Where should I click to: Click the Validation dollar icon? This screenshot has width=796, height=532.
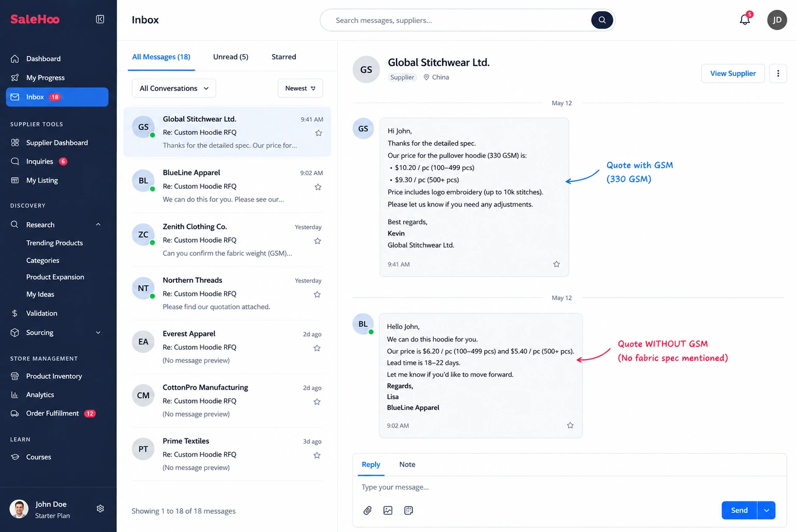[15, 313]
